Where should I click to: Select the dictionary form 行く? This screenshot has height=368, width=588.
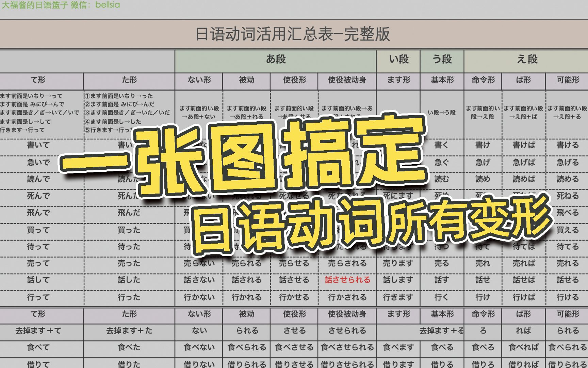pyautogui.click(x=442, y=297)
